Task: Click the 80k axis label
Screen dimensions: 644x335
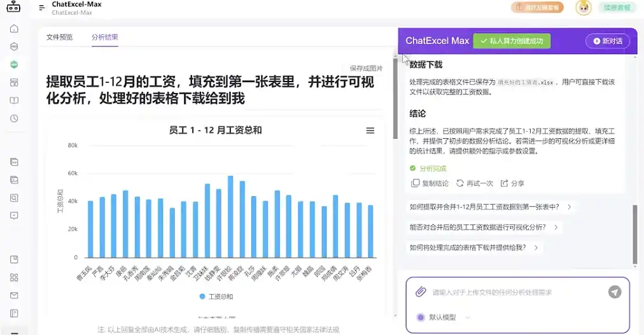Action: click(x=73, y=145)
